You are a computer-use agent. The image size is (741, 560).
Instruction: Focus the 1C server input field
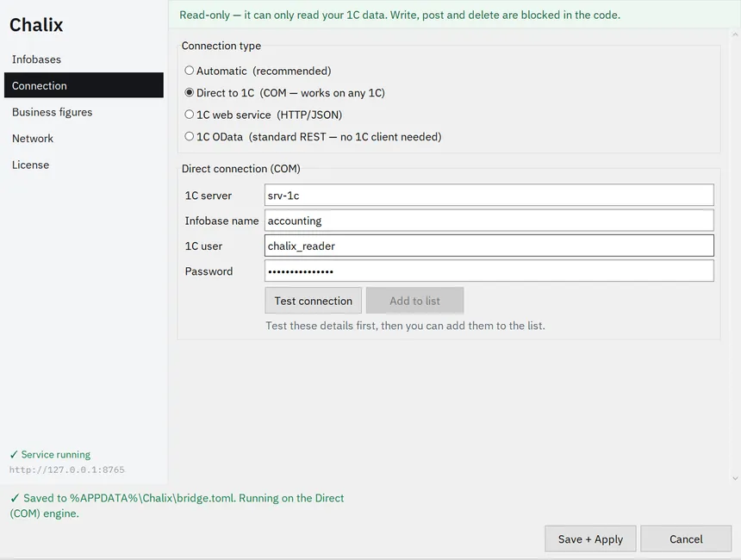click(x=489, y=196)
